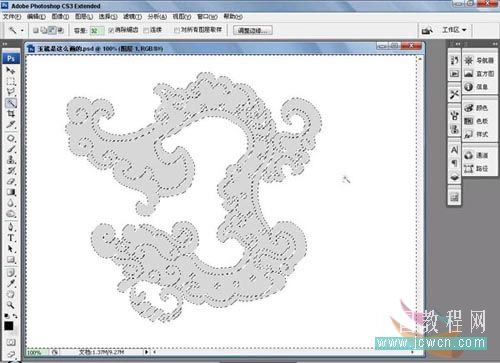The image size is (500, 363).
Task: Open the View (视图) menu
Action: (182, 16)
